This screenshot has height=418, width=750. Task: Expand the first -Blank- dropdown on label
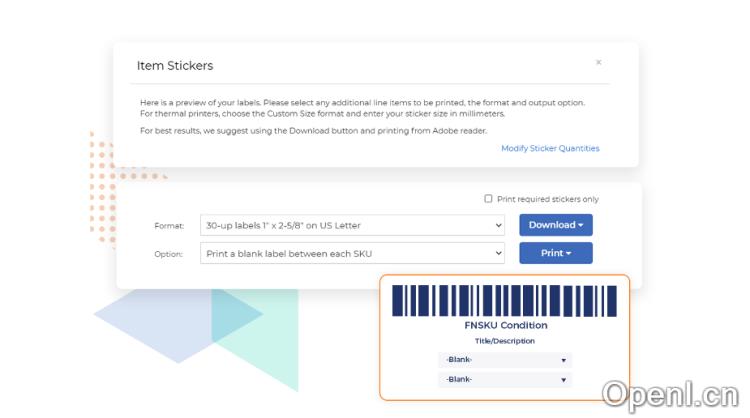(505, 360)
